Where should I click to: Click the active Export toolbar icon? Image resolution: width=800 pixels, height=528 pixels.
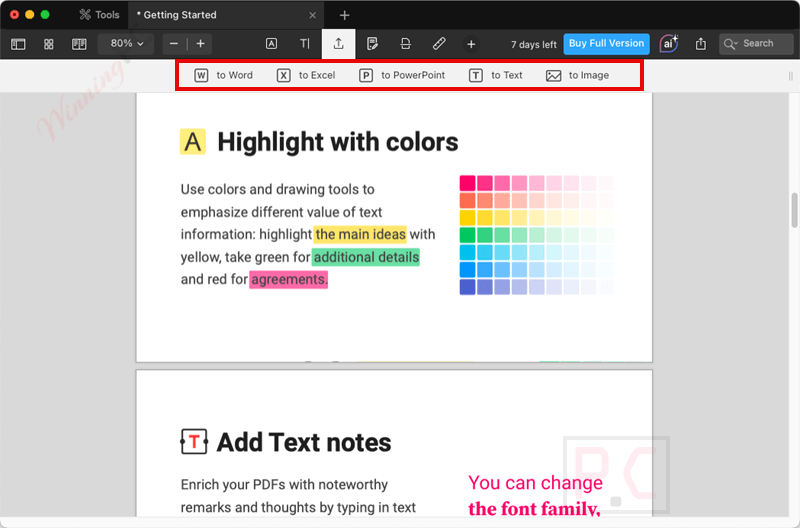(338, 44)
